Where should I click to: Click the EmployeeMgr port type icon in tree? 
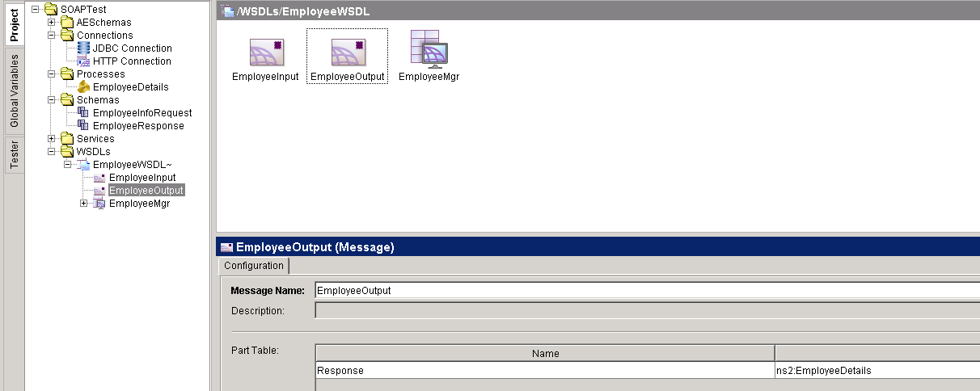tap(99, 204)
